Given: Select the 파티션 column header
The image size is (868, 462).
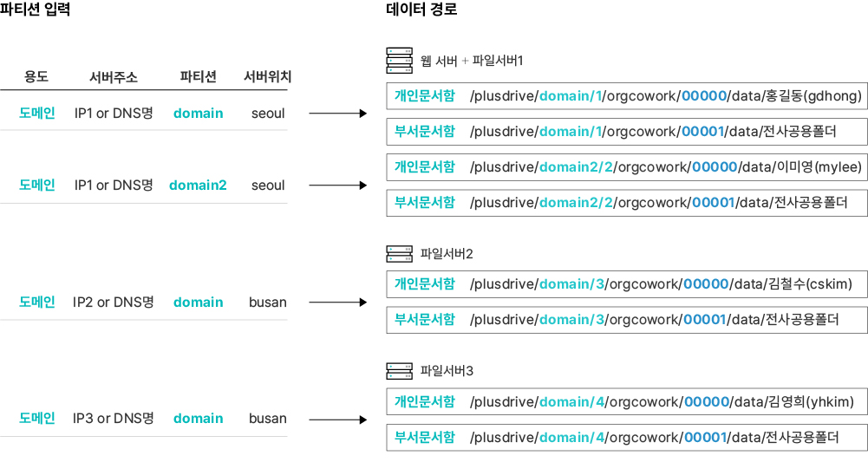Looking at the screenshot, I should coord(199,76).
